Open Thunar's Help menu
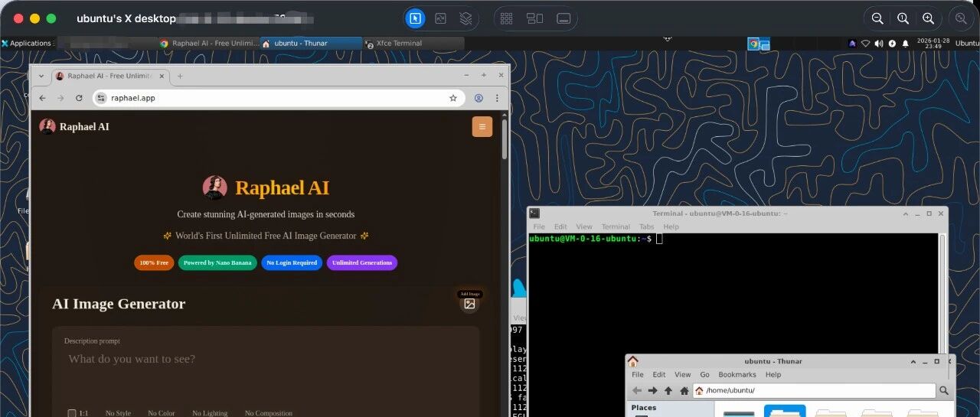Viewport: 980px width, 417px height. 773,375
